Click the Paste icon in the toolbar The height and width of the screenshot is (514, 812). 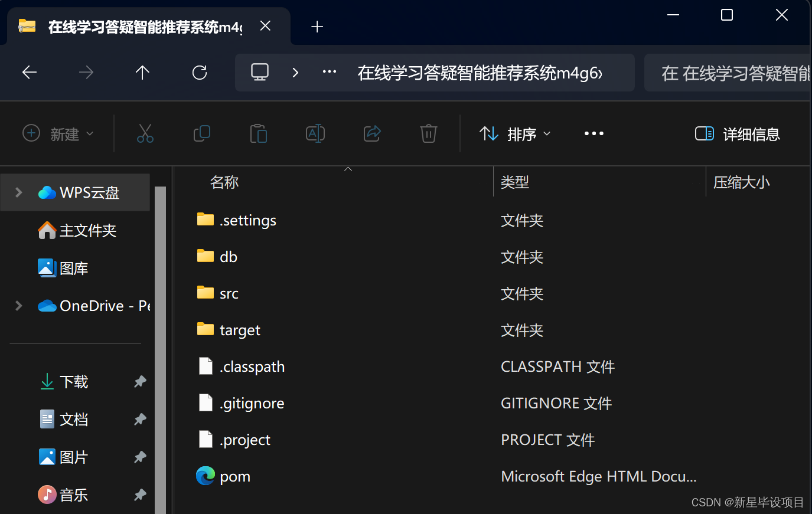pos(259,133)
